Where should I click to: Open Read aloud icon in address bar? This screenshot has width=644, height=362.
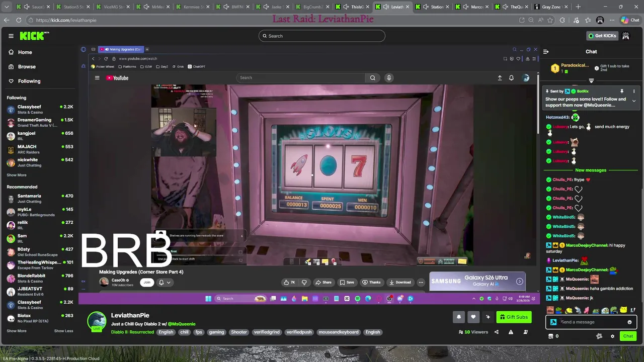tap(540, 20)
